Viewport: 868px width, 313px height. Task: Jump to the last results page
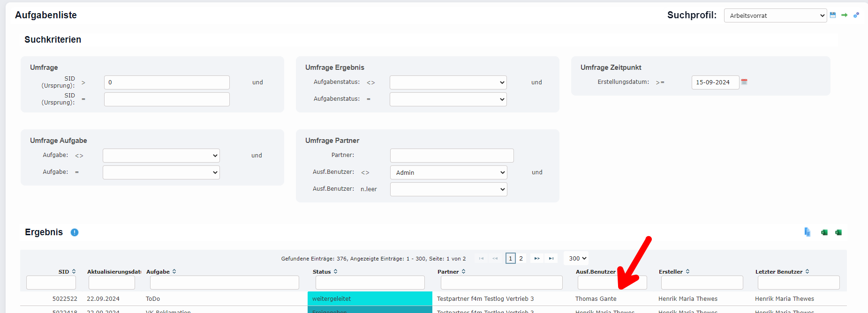coord(551,259)
